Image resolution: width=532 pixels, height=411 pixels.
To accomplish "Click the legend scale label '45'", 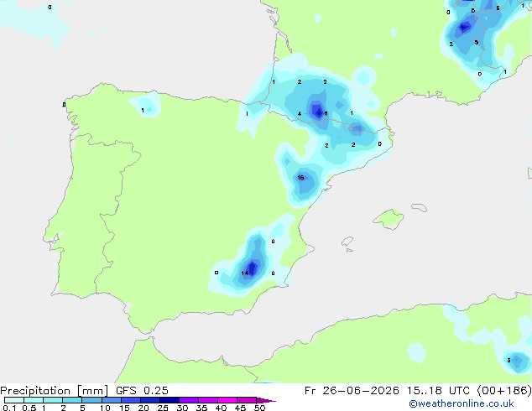I will [240, 408].
